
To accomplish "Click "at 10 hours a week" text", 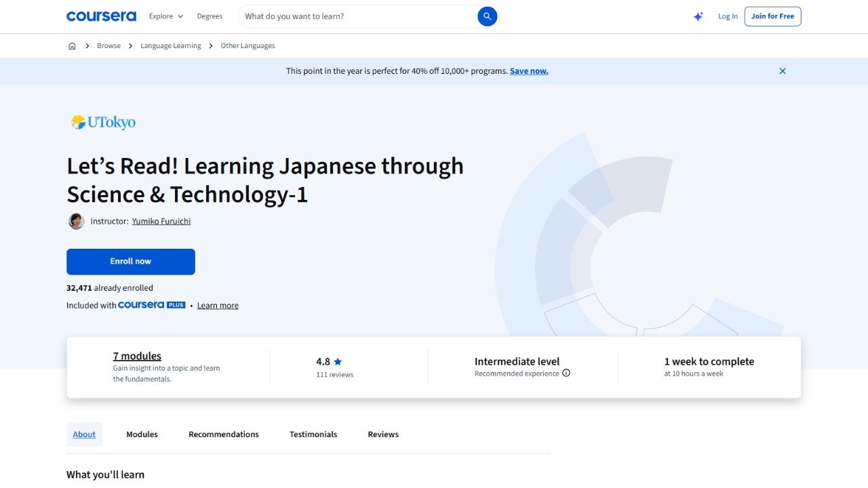I will [694, 374].
